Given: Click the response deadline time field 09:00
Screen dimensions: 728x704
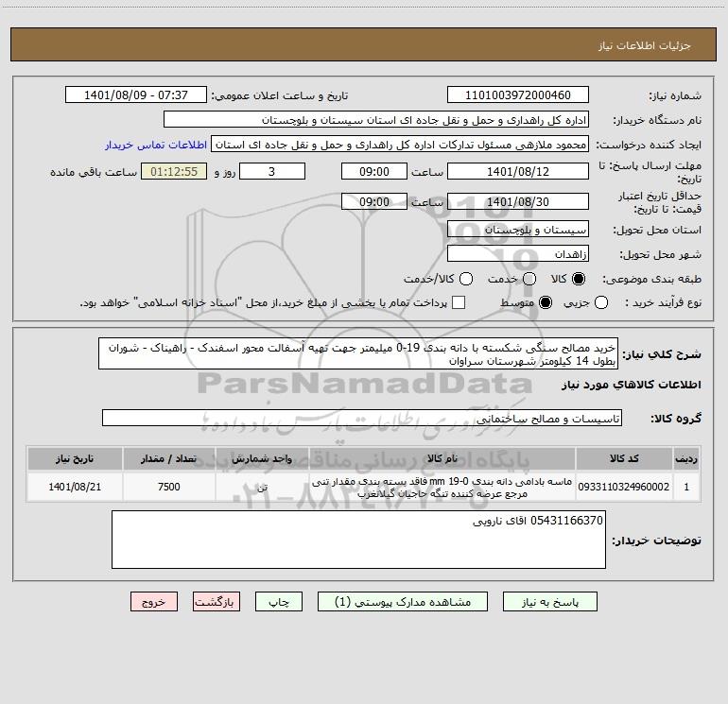Looking at the screenshot, I should click(374, 172).
